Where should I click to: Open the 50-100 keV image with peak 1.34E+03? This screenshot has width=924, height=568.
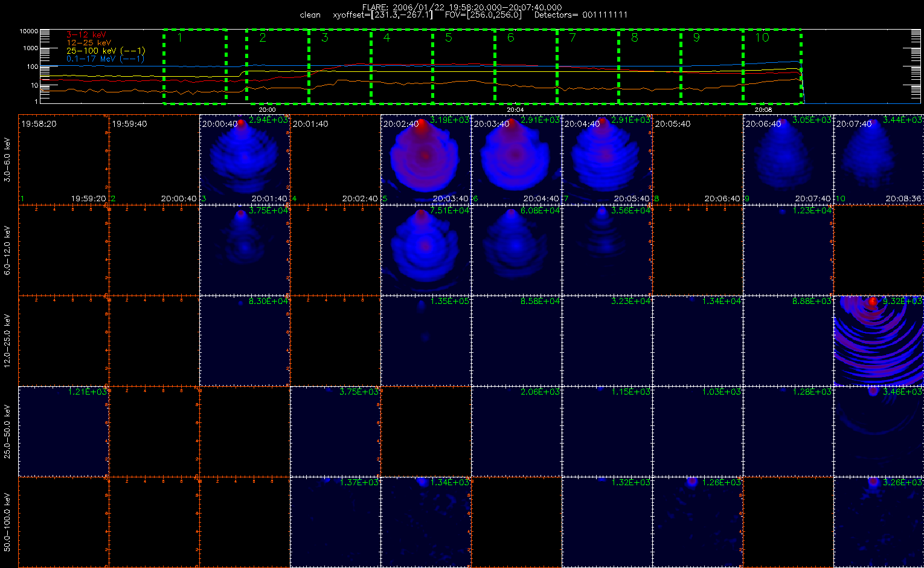[x=426, y=522]
